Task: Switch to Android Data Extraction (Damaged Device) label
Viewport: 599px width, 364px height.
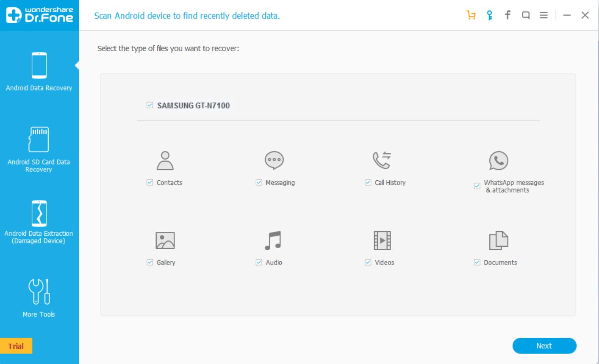Action: (39, 237)
